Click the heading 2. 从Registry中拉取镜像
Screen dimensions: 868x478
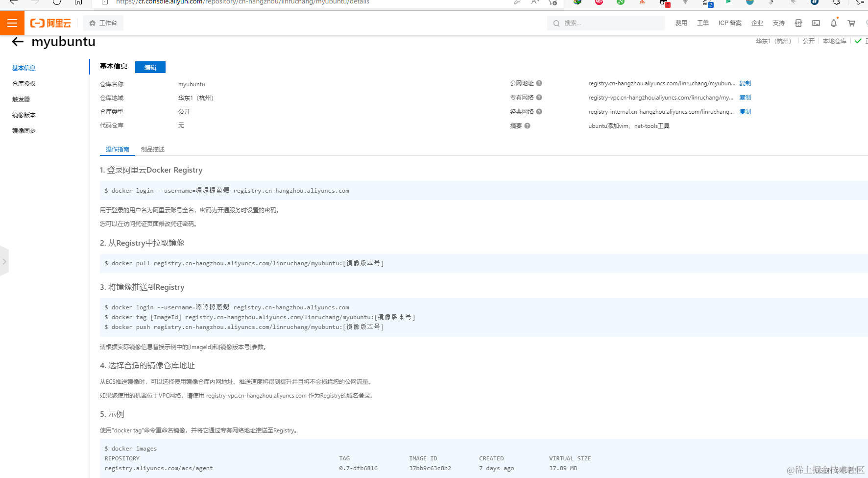[142, 243]
